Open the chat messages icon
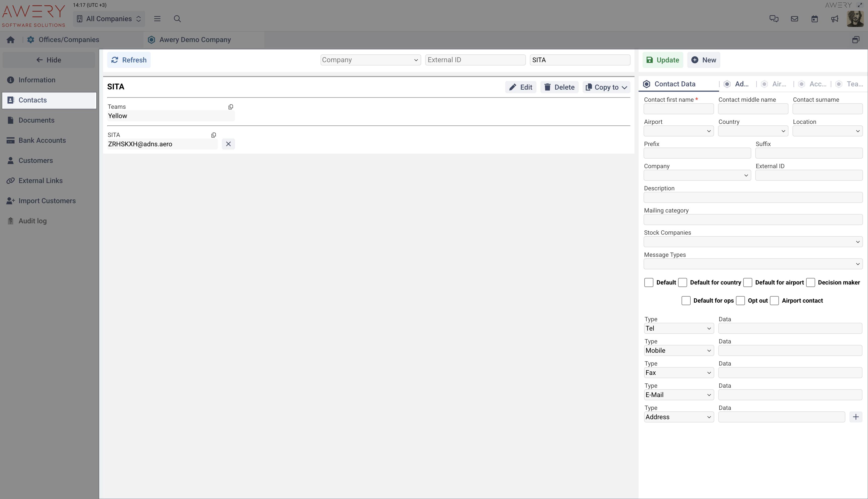 click(774, 19)
